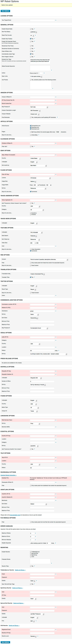Open help icon for YouTube User field
Viewport: 72px width, 644px height.
point(56,246)
